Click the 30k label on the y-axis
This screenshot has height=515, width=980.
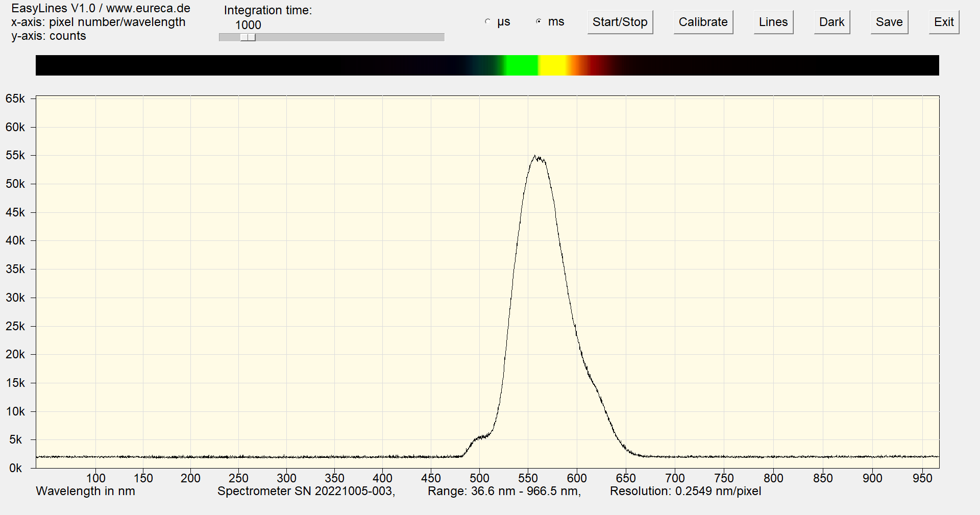click(15, 298)
